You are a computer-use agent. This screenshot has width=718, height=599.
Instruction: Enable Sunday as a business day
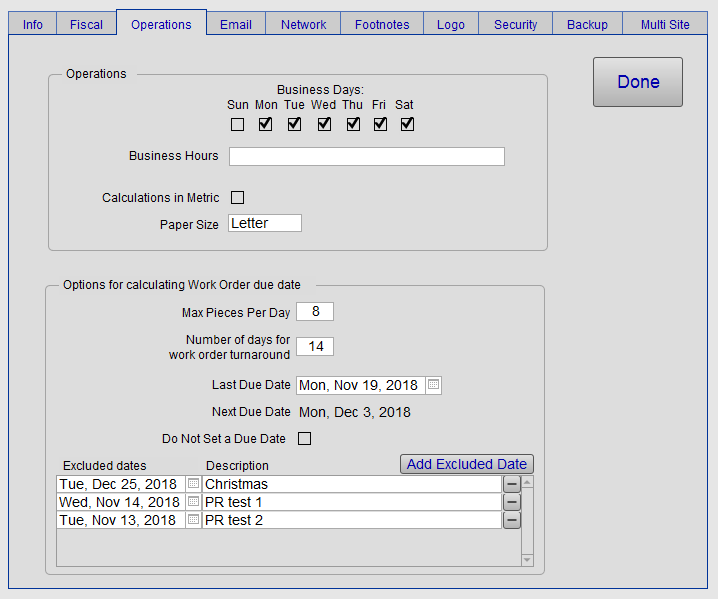(237, 124)
